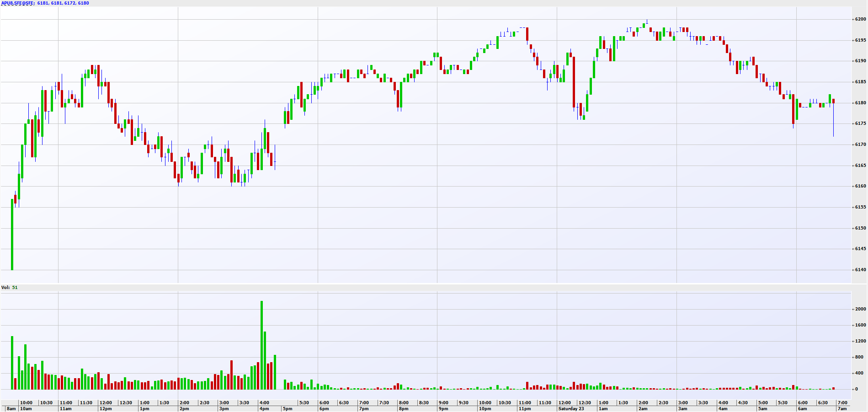Click the 6195 price axis label
The image size is (868, 412).
tap(861, 40)
